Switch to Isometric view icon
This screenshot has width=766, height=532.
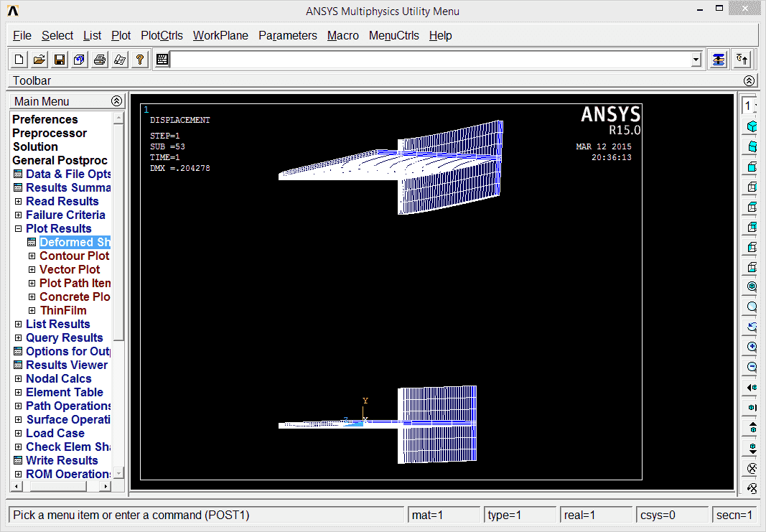tap(752, 126)
